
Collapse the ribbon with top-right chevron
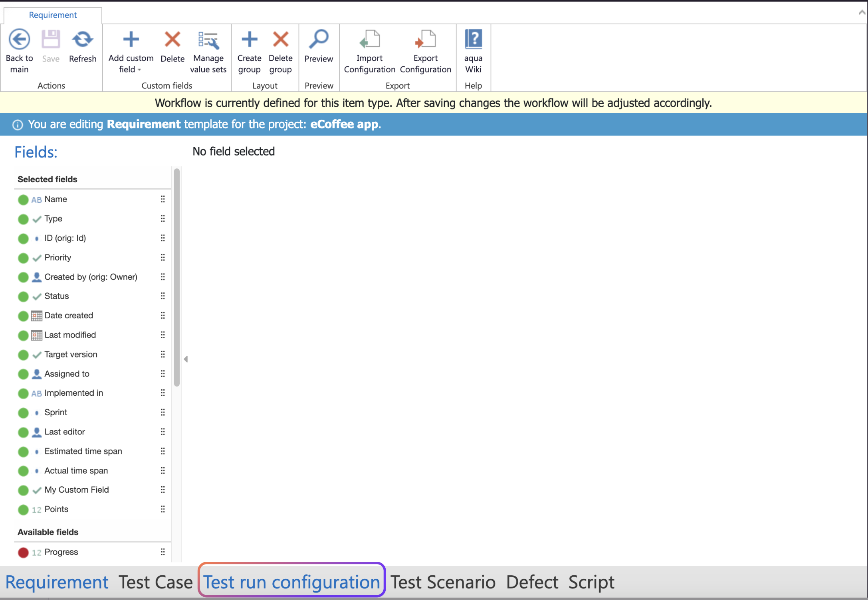[862, 12]
